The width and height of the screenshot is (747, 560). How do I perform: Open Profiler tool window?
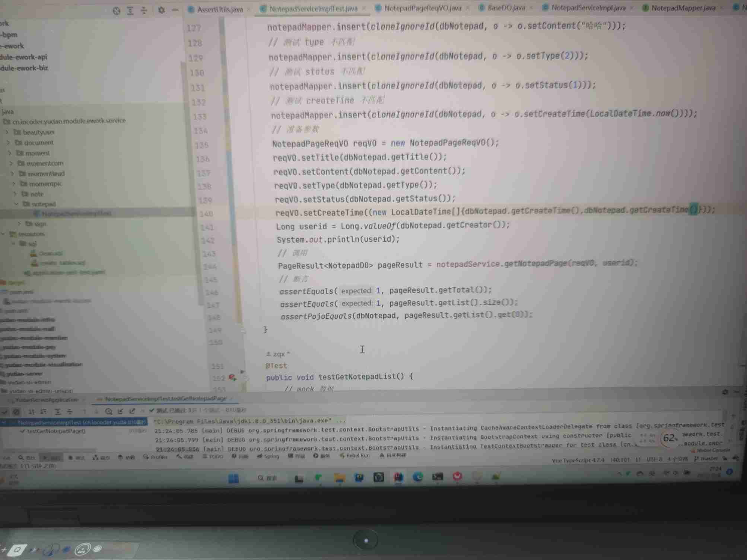(x=156, y=457)
